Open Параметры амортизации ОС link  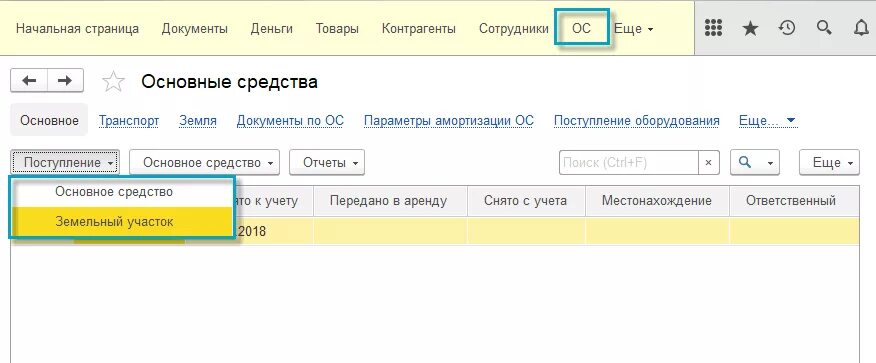449,121
